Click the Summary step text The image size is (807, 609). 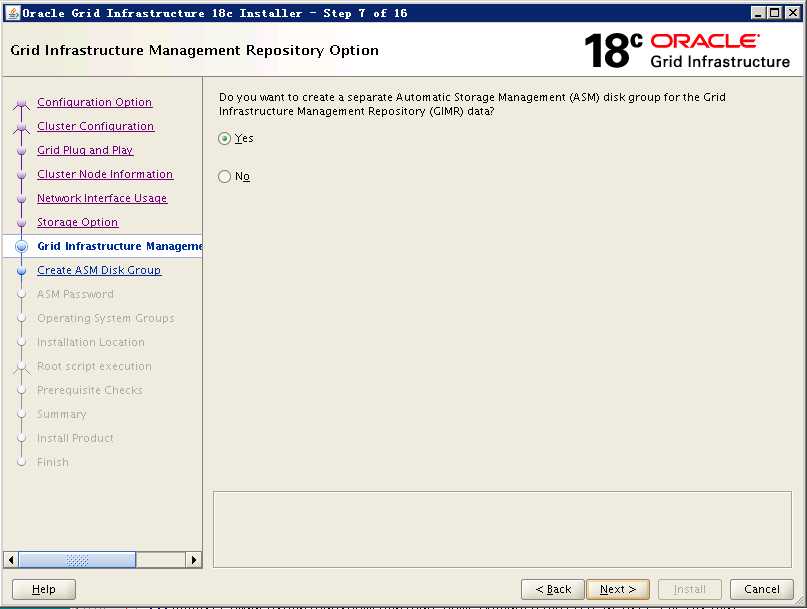(61, 414)
